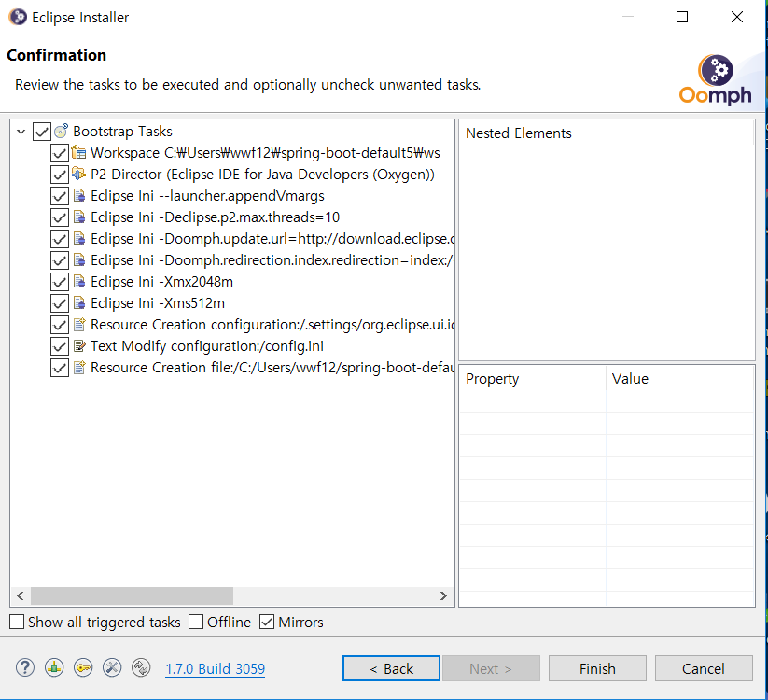Click the redirection.index Ini task icon
Image resolution: width=768 pixels, height=700 pixels.
[79, 260]
